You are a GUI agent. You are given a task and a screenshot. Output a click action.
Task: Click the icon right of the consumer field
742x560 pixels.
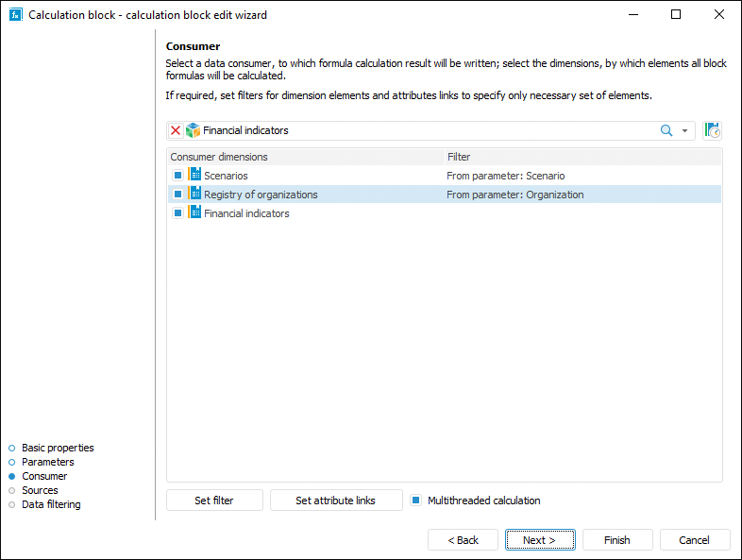click(x=713, y=130)
